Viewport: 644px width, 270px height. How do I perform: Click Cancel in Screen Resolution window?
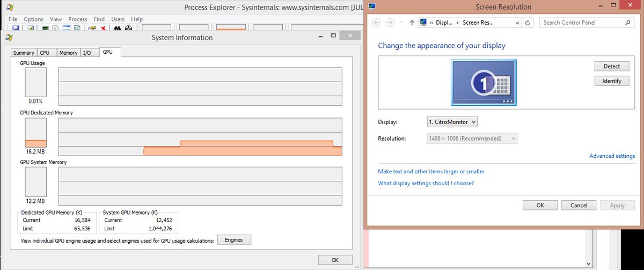tap(579, 205)
